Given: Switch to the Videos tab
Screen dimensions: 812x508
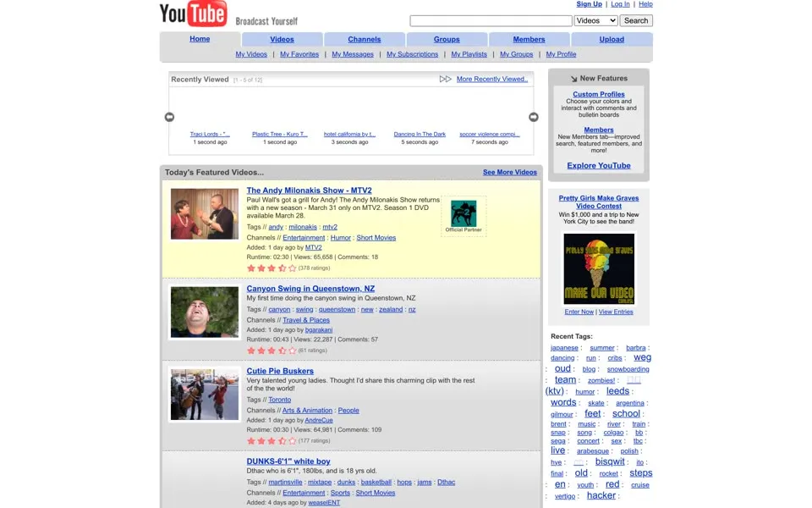Looking at the screenshot, I should tap(282, 40).
